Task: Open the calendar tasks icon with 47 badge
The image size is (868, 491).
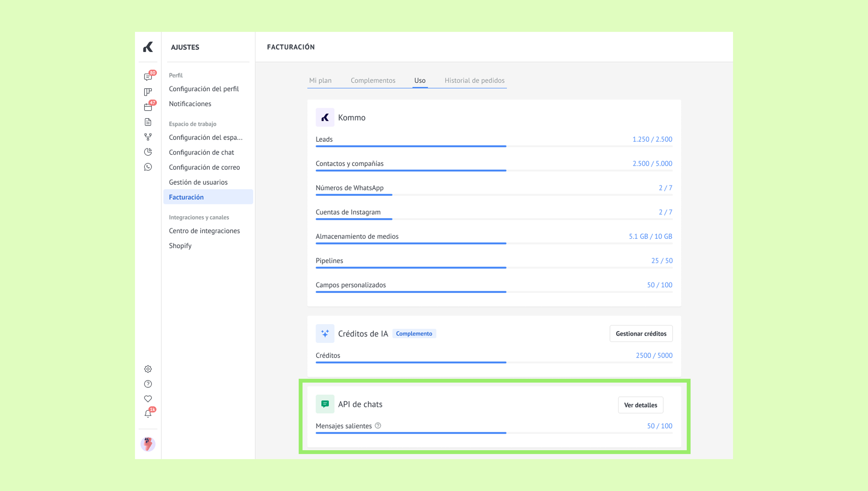Action: tap(148, 107)
